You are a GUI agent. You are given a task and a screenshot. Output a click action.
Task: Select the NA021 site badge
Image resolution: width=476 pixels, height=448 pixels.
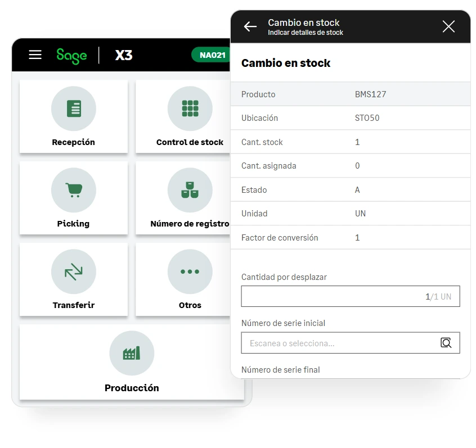212,55
